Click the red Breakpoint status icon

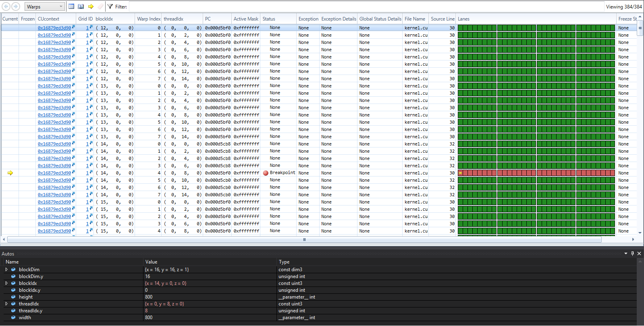pos(266,173)
